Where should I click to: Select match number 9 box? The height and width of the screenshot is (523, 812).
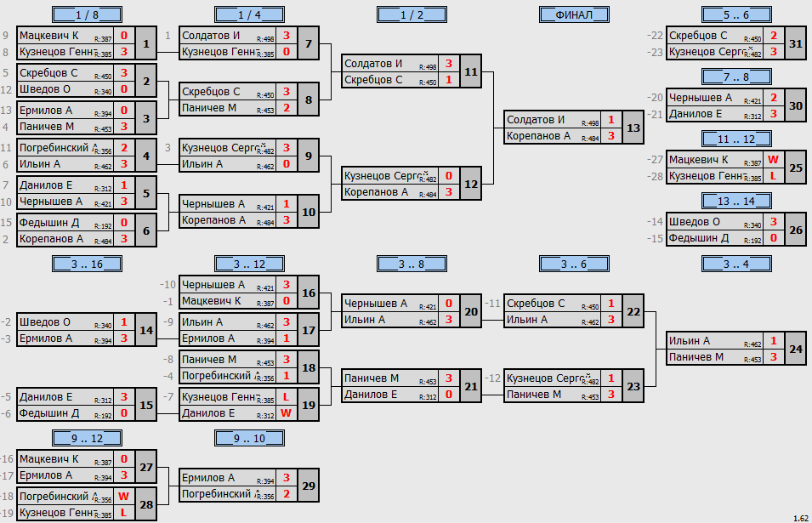[309, 156]
